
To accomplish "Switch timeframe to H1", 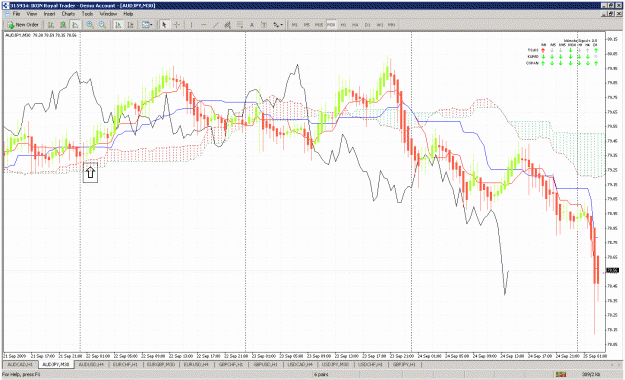I will pos(343,25).
